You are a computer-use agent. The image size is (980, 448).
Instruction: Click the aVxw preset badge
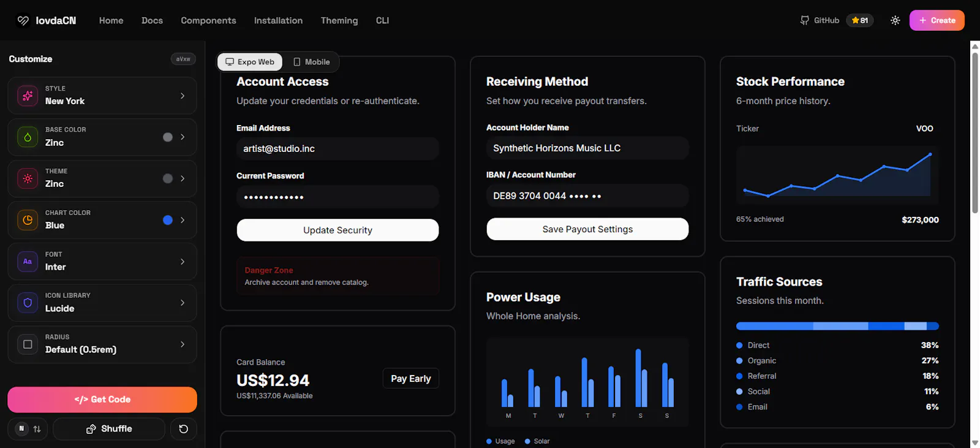(x=183, y=59)
